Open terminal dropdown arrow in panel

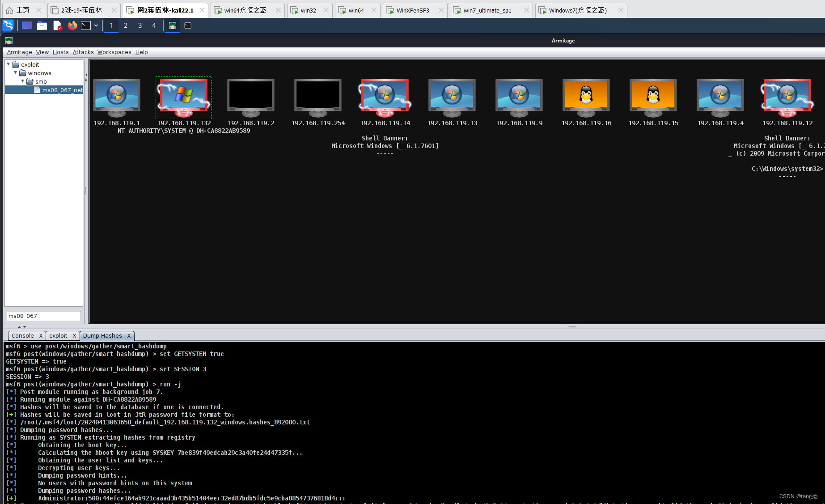(x=96, y=25)
